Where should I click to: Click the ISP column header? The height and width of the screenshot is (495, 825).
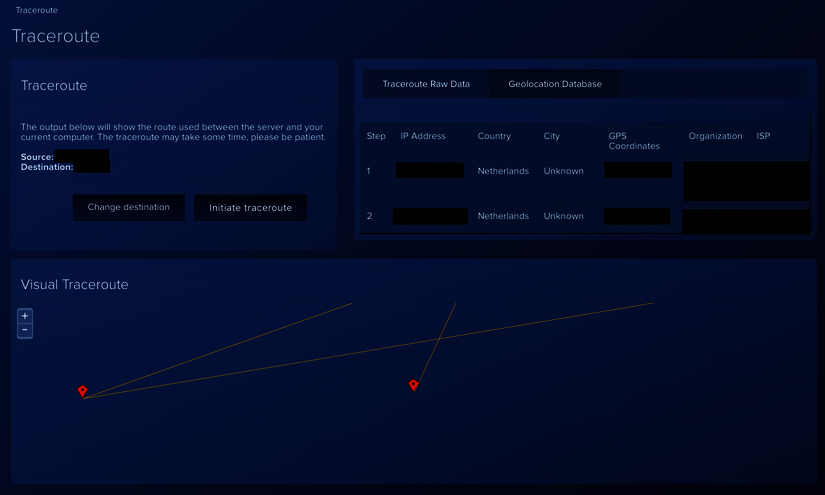[x=764, y=136]
